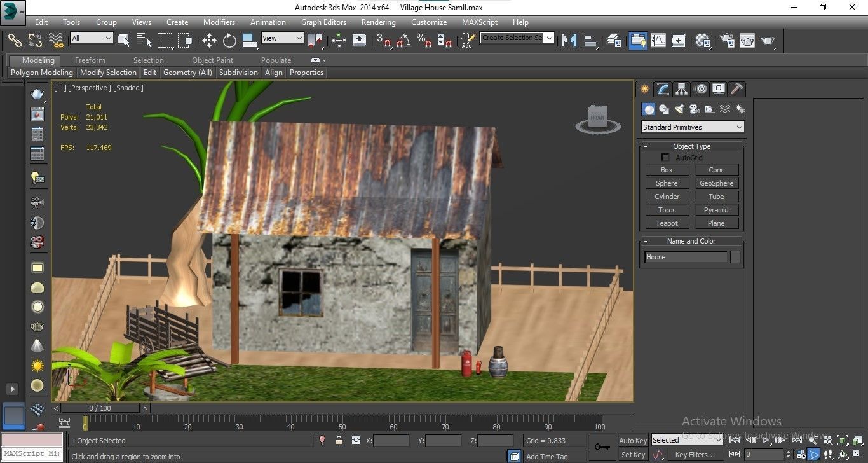Open the Graph Editors menu
868x463 pixels.
pos(323,22)
